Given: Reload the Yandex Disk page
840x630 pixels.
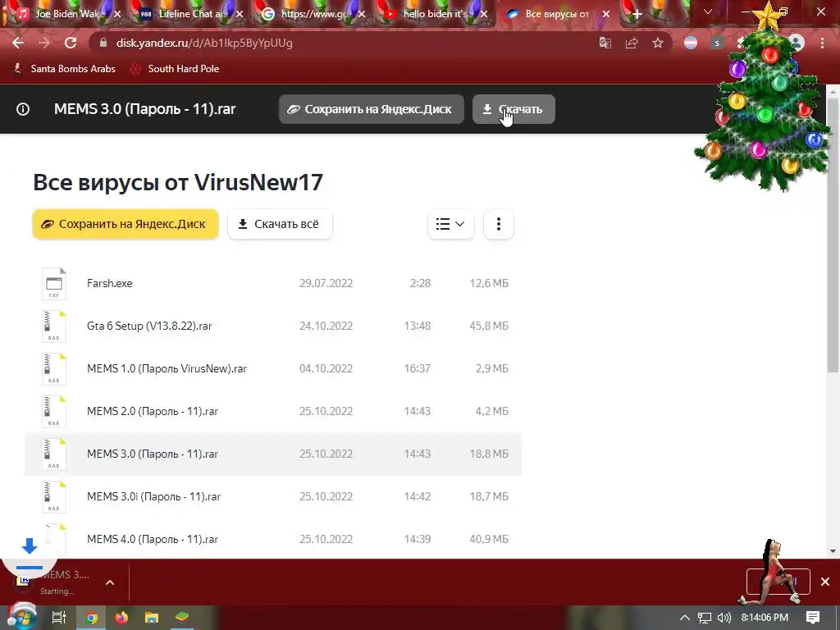Looking at the screenshot, I should [71, 43].
